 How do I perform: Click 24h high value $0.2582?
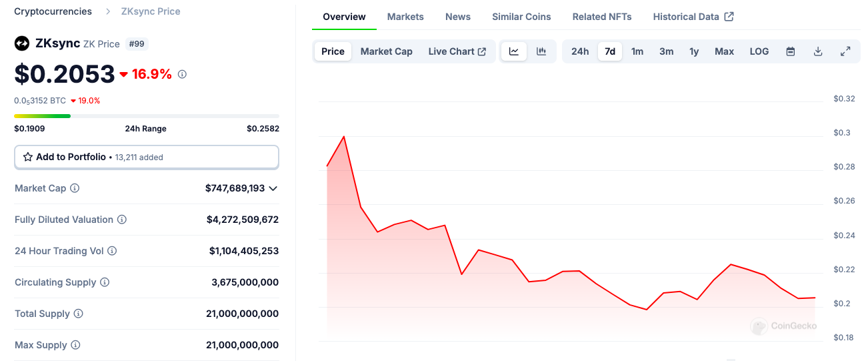tap(263, 128)
